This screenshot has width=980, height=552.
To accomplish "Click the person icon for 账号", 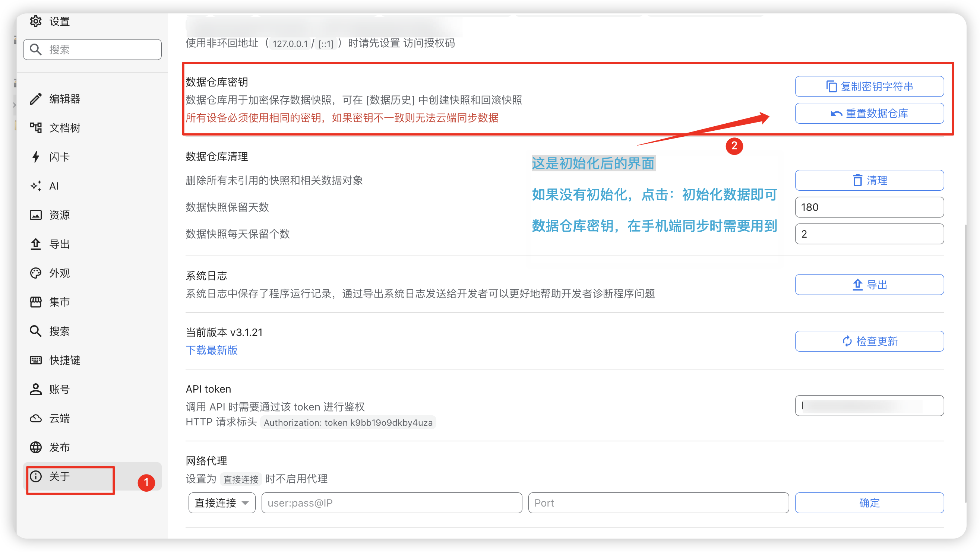I will pyautogui.click(x=36, y=389).
